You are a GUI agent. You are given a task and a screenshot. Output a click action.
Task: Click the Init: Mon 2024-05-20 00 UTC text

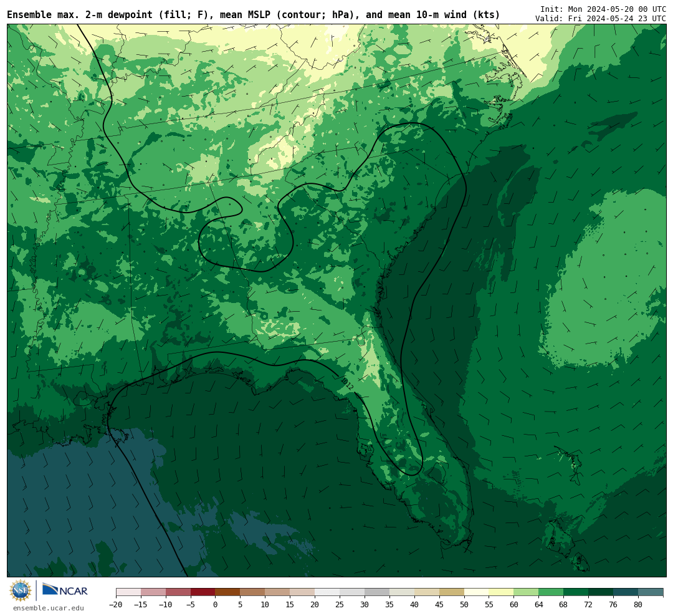pos(603,9)
